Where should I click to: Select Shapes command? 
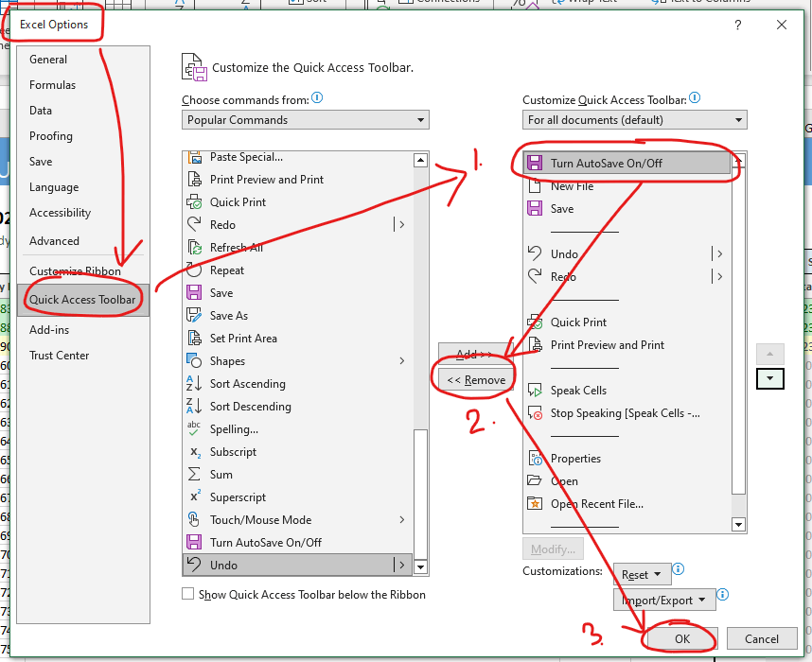pos(298,361)
